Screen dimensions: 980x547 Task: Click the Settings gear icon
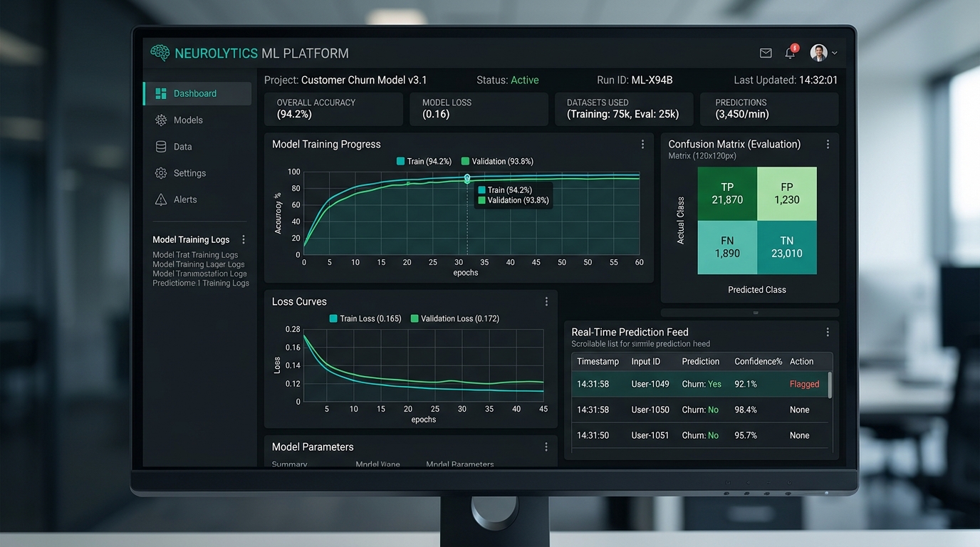pos(161,173)
